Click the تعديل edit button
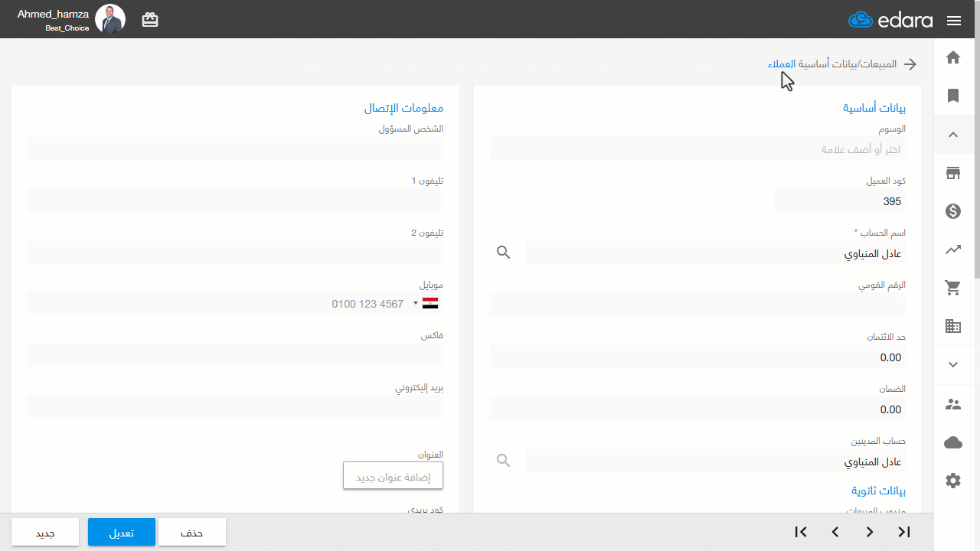Image resolution: width=980 pixels, height=551 pixels. (x=122, y=532)
